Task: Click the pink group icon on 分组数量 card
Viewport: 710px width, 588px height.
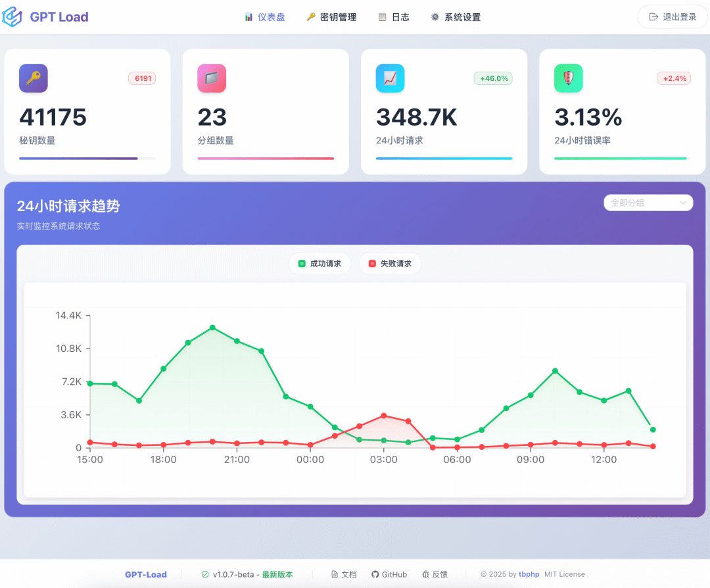Action: tap(212, 78)
